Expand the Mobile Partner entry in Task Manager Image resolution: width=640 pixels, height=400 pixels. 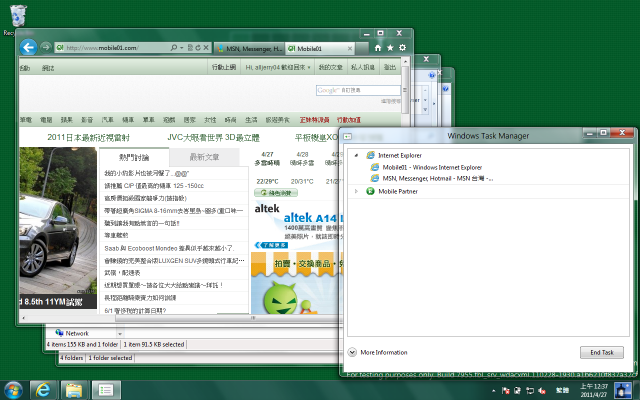pos(356,191)
